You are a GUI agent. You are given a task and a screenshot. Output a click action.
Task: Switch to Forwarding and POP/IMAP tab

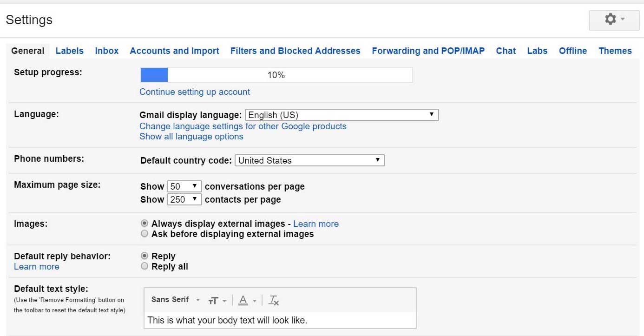(428, 51)
